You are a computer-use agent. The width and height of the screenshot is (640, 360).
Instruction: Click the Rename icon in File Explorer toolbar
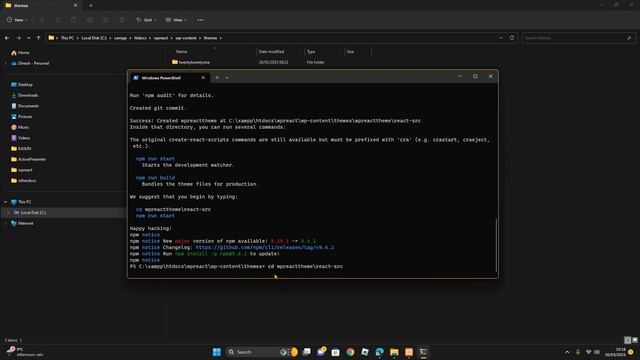[90, 20]
